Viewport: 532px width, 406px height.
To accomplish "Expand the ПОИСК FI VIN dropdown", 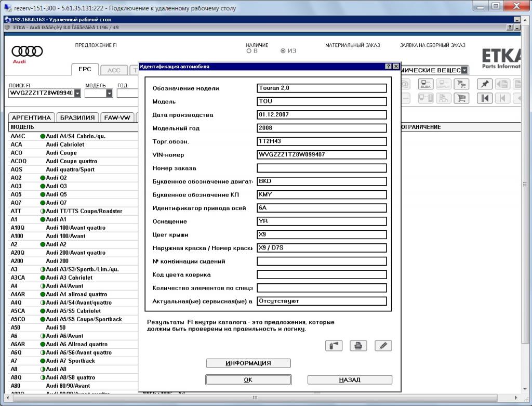I will point(77,93).
